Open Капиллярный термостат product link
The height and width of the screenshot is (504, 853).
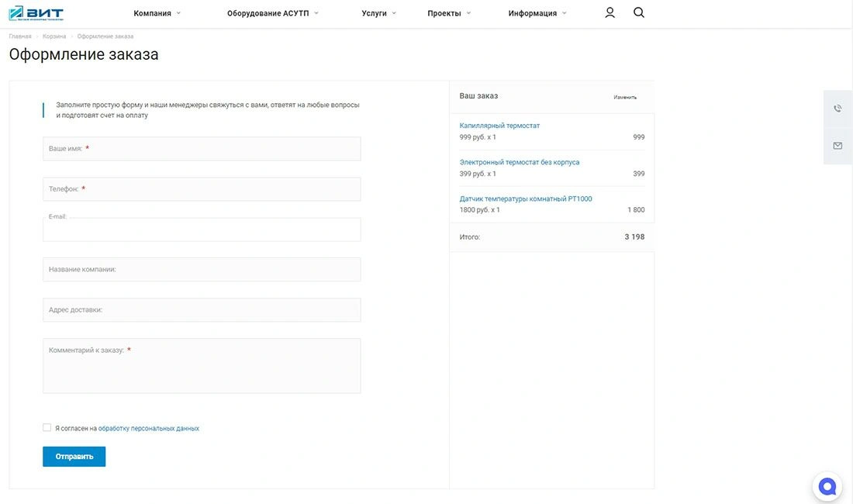(499, 126)
